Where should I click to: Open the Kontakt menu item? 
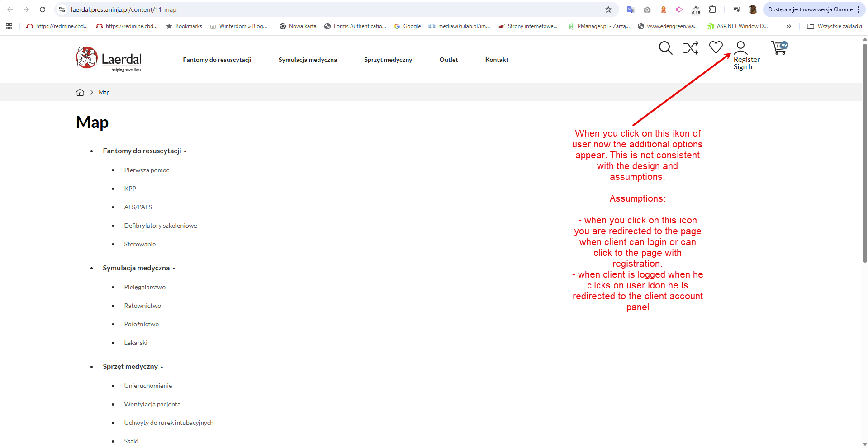pyautogui.click(x=497, y=60)
